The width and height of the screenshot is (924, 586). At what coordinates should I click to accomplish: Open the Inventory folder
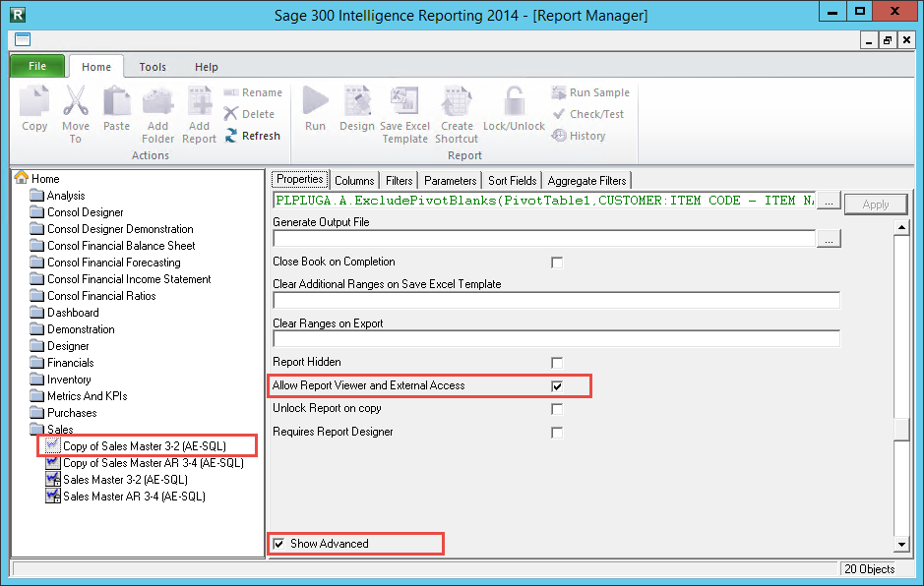tap(61, 380)
